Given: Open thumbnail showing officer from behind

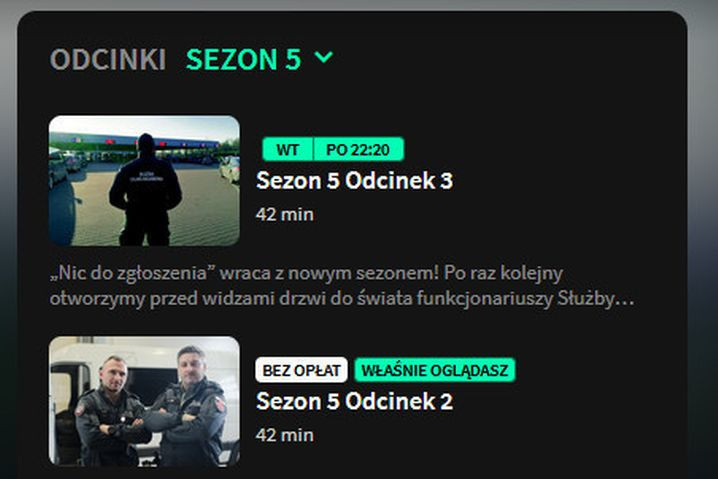Looking at the screenshot, I should (144, 181).
